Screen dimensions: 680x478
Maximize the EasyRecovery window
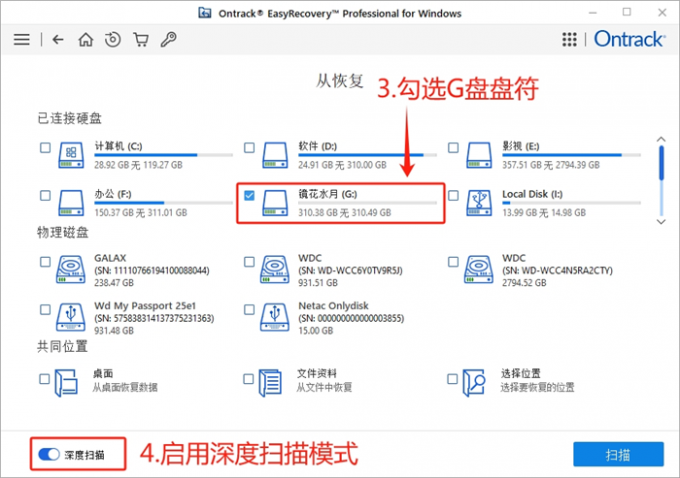point(627,12)
